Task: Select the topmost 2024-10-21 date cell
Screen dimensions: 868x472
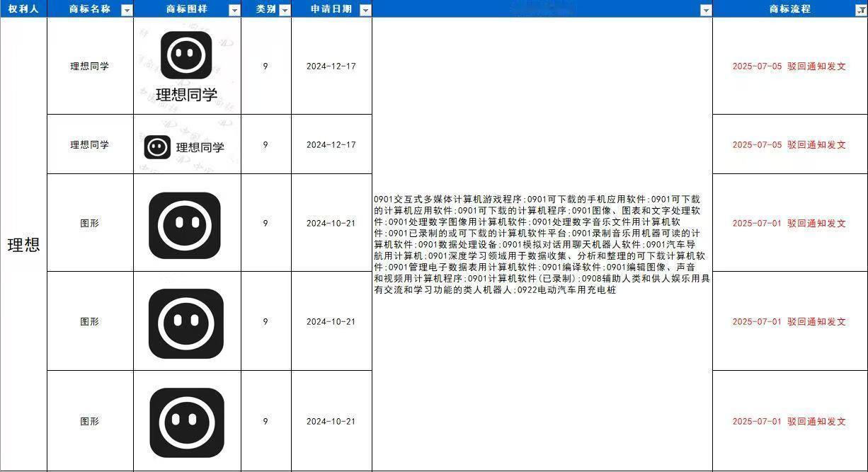Action: (331, 223)
